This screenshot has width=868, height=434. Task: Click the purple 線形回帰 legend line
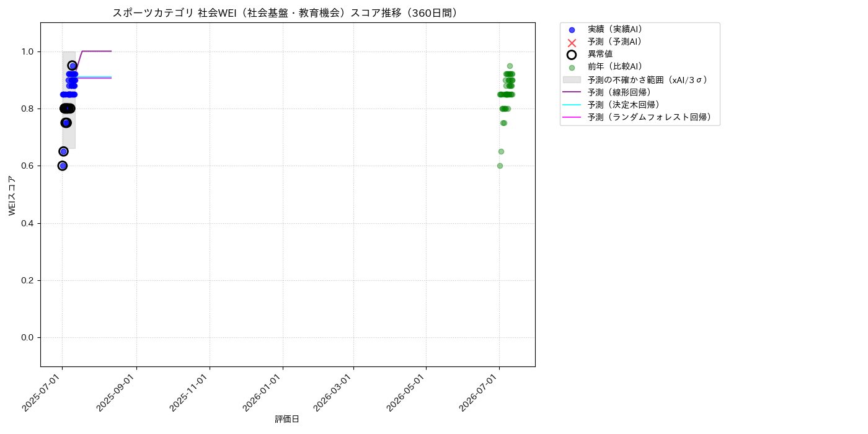[572, 92]
